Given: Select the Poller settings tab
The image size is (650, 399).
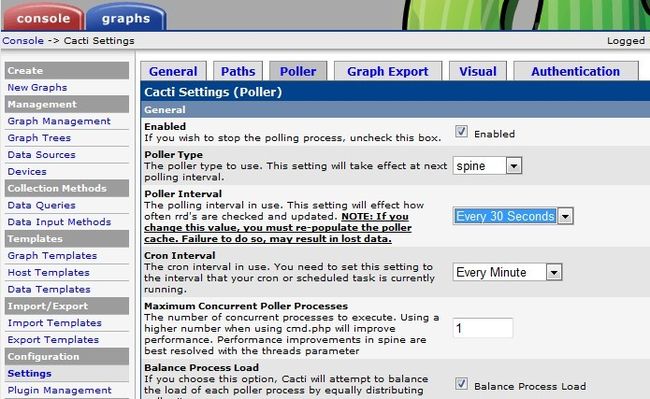Looking at the screenshot, I should click(298, 71).
